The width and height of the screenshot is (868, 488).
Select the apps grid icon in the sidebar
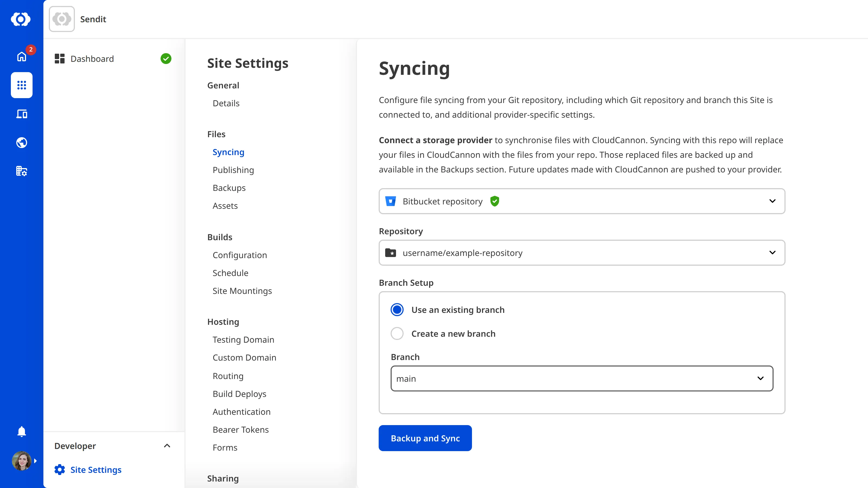pos(21,85)
